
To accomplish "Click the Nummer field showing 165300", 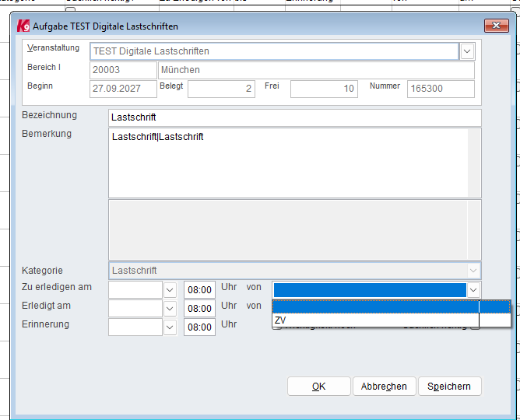I will tap(440, 89).
